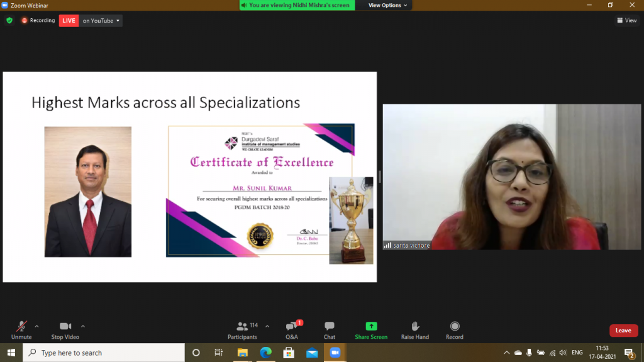Open audio options arrow beside Unmute
The height and width of the screenshot is (362, 644).
(x=37, y=326)
